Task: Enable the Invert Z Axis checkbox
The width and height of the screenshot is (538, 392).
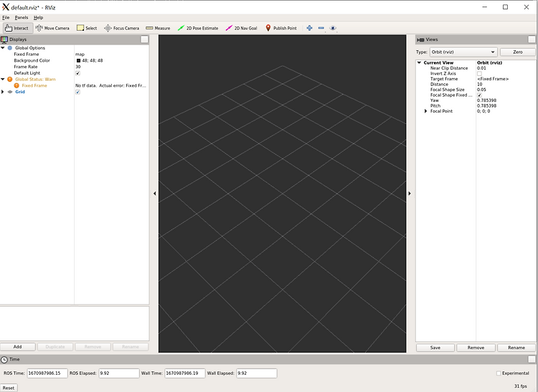Action: (479, 74)
